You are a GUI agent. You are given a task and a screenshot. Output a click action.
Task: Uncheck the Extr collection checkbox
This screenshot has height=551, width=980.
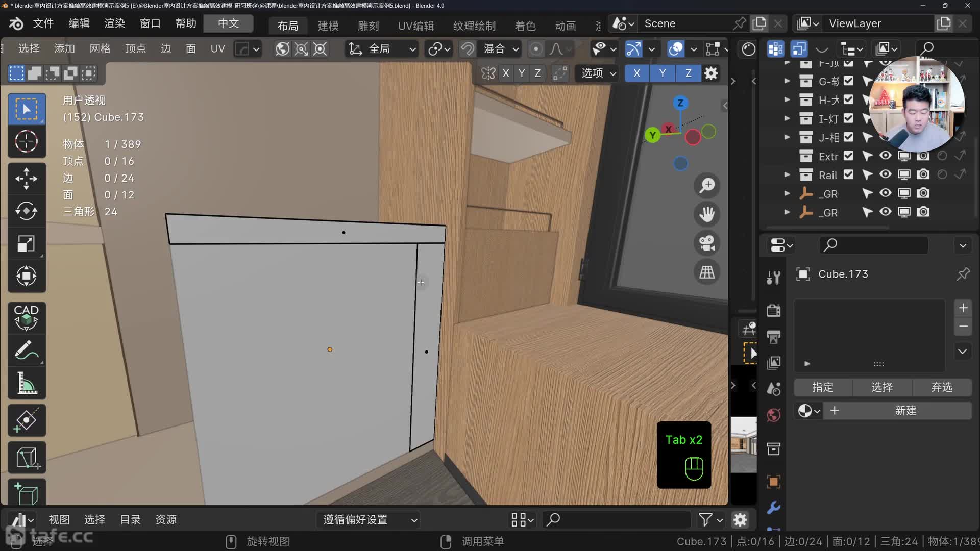coord(848,156)
